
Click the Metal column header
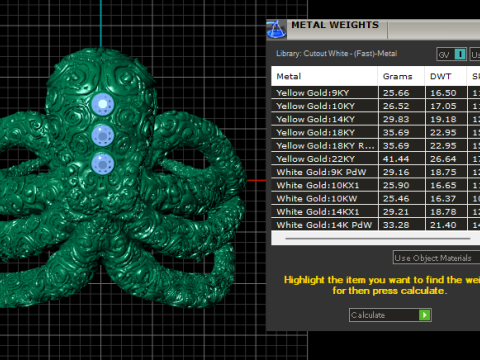coord(324,76)
